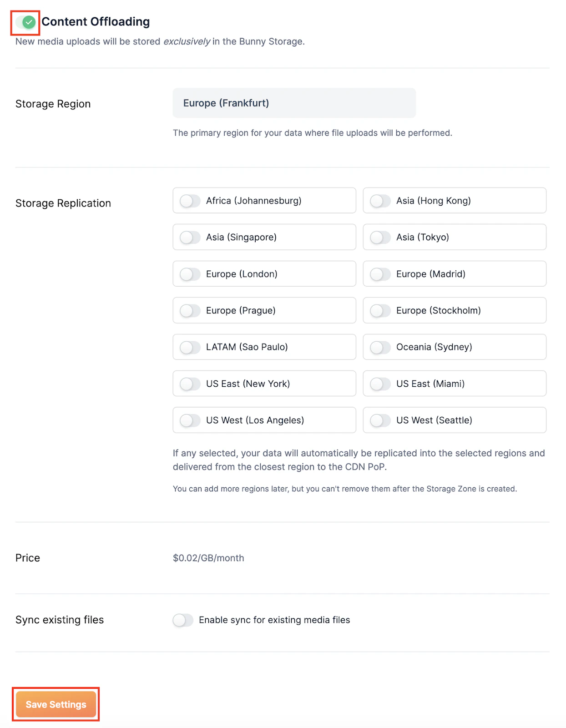Activate Oceania (Sydney) replication

click(x=380, y=347)
